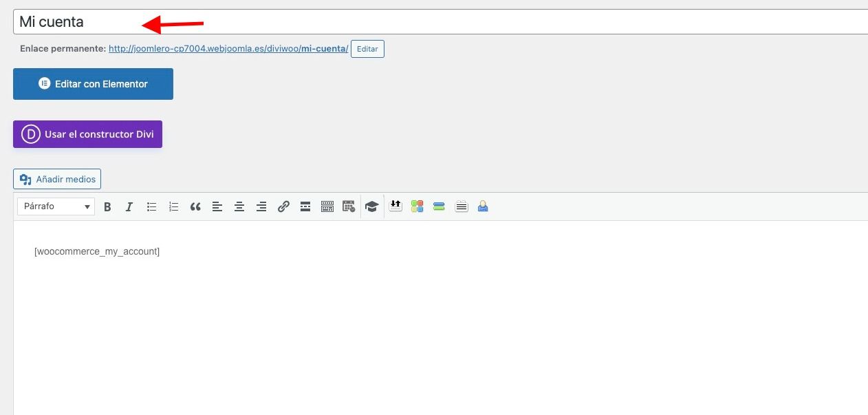The image size is (868, 415).
Task: Toggle italic formatting in the editor toolbar
Action: tap(129, 206)
